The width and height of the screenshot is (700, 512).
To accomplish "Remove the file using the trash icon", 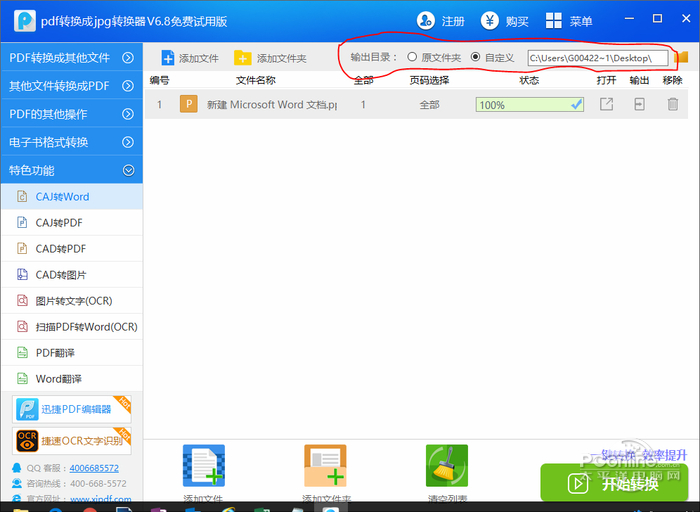I will click(672, 104).
